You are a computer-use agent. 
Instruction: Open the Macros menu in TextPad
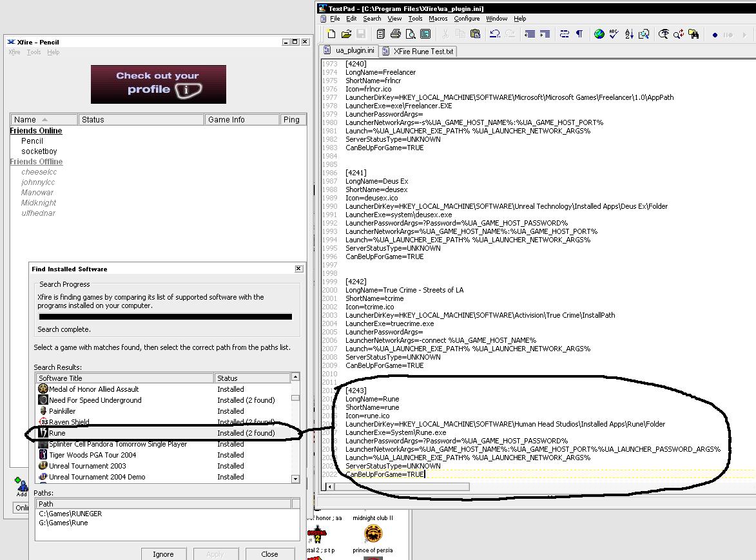[438, 18]
